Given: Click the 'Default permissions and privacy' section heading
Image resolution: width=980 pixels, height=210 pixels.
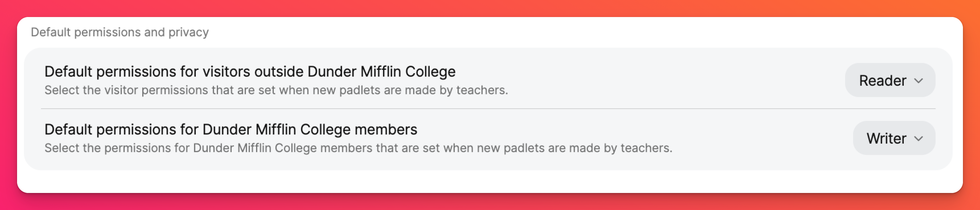Looking at the screenshot, I should click(x=120, y=32).
